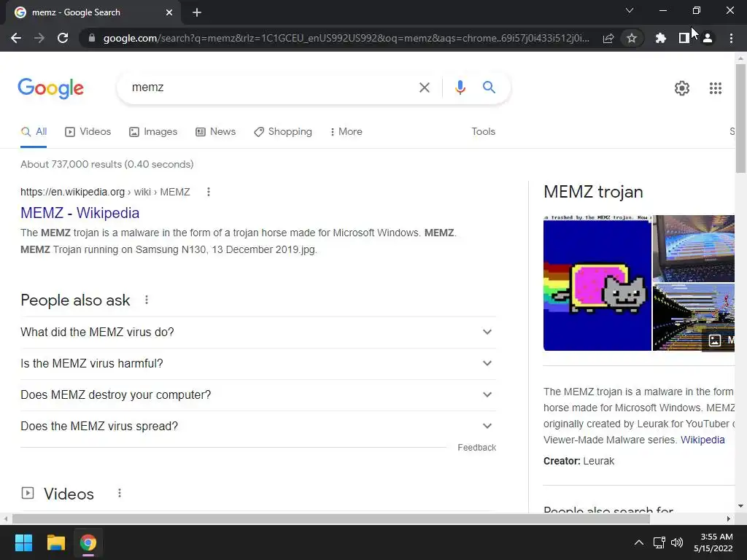Open the Chrome three-dot menu
The image size is (747, 560).
click(731, 38)
